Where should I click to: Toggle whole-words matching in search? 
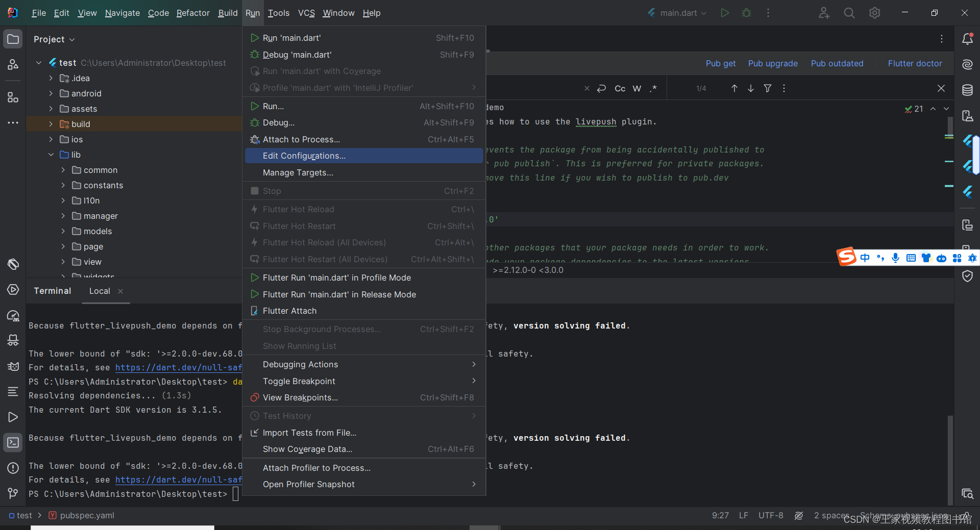point(636,88)
